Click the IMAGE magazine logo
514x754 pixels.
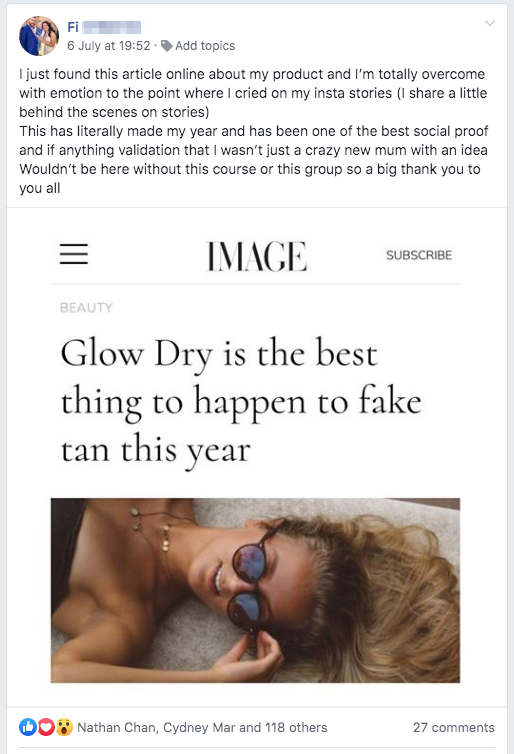tap(257, 256)
